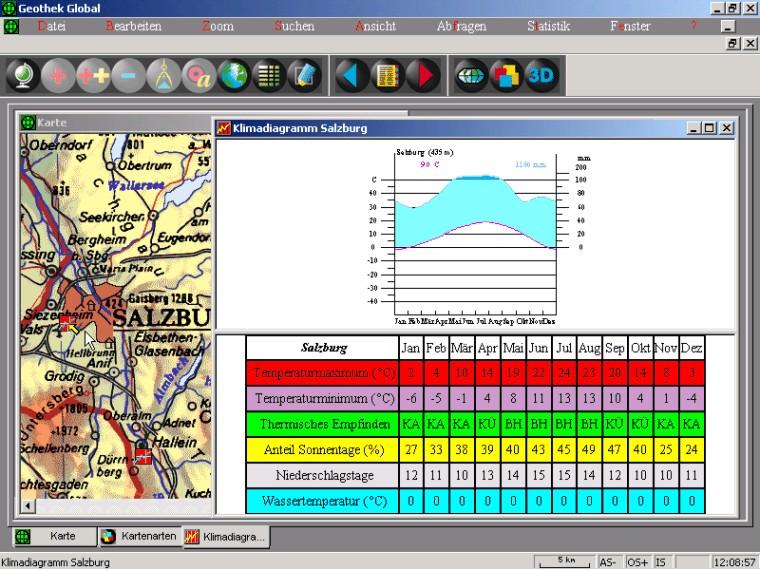Click the globe icon in the toolbar
This screenshot has height=570, width=760.
pos(22,76)
